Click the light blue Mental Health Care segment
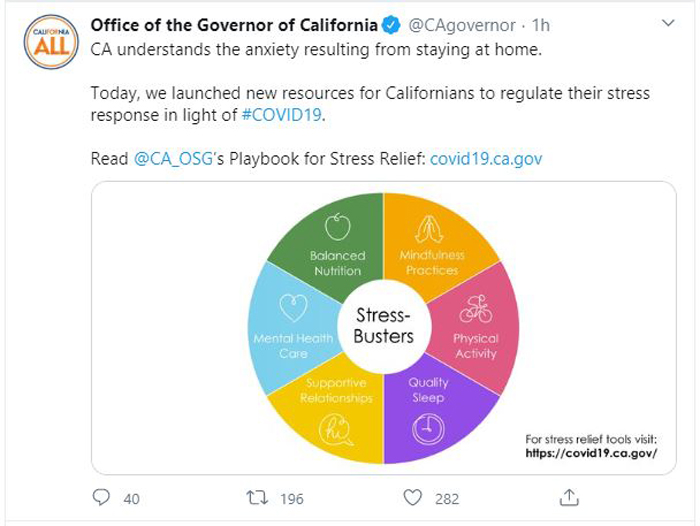Viewport: 700px width, 526px height. [x=292, y=330]
